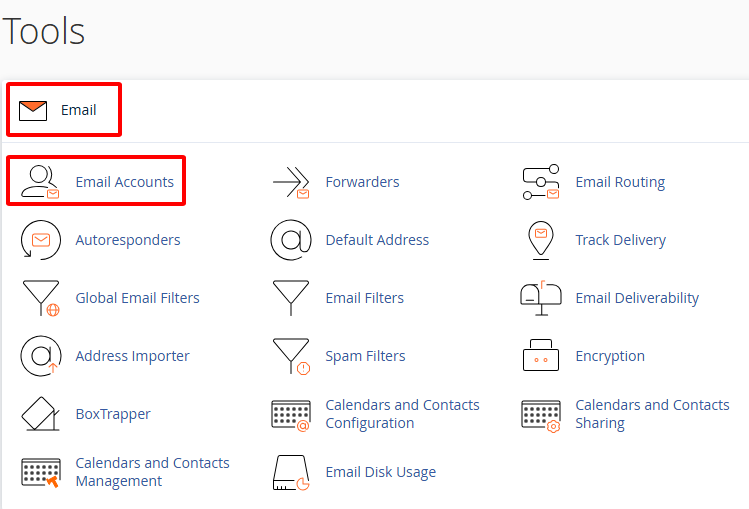
Task: Open the Email Filters link
Action: [x=364, y=298]
